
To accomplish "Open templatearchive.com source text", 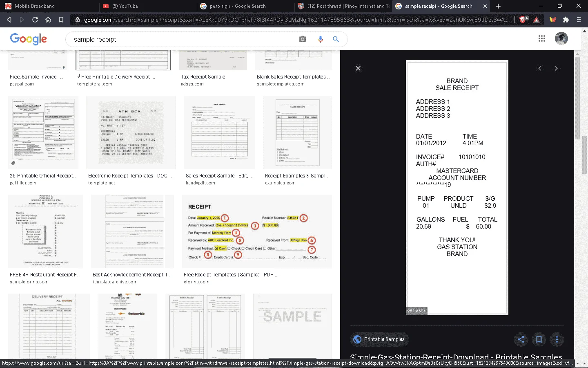I will tap(115, 282).
